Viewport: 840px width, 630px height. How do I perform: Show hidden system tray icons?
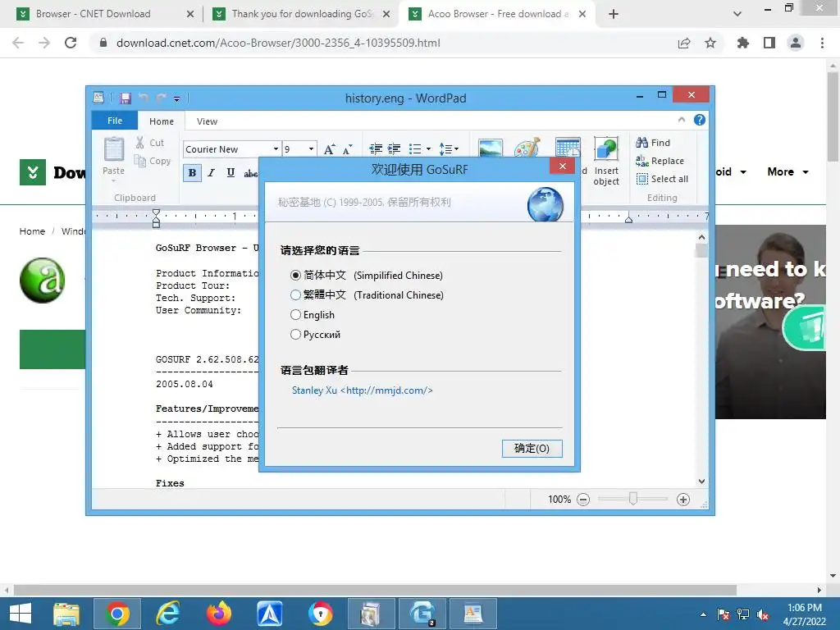[x=703, y=614]
